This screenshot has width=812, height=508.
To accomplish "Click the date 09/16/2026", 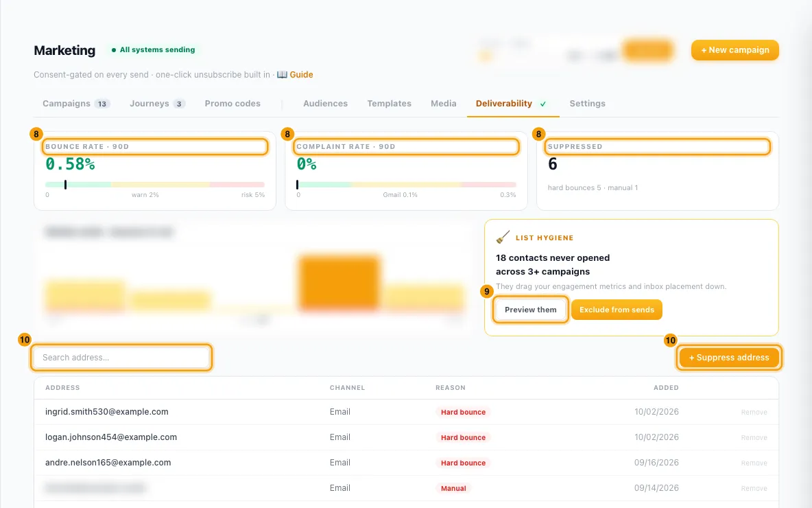I will [x=656, y=463].
